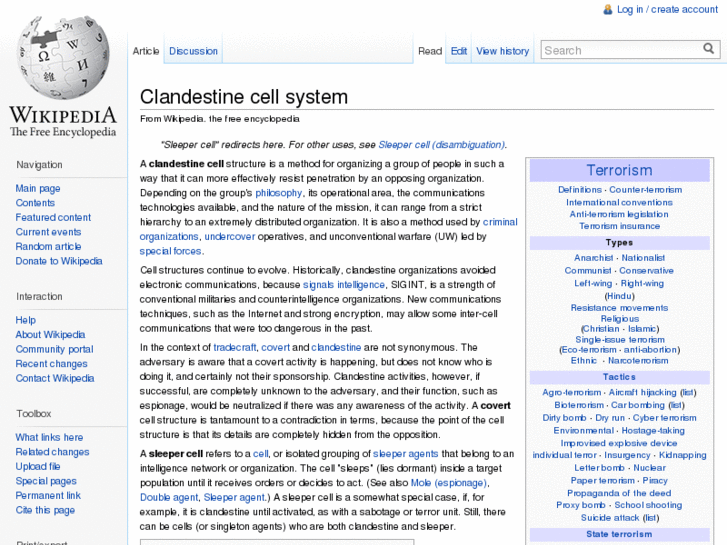Follow the special forces link

tap(171, 251)
